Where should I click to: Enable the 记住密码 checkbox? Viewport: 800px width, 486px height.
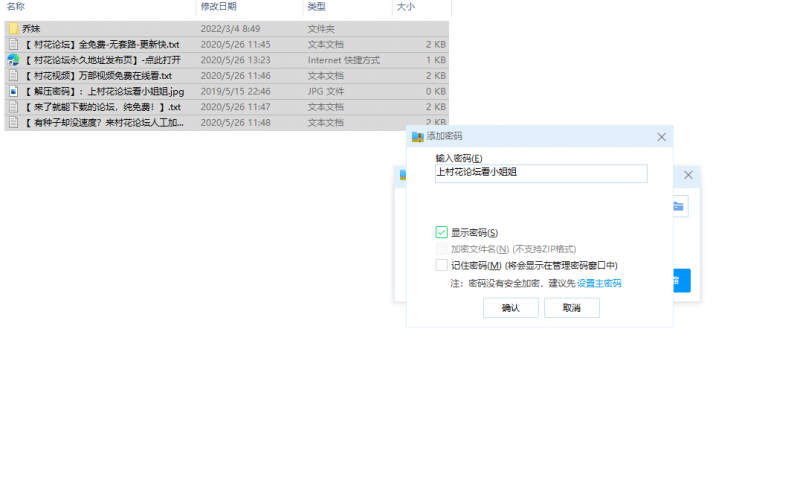tap(441, 265)
